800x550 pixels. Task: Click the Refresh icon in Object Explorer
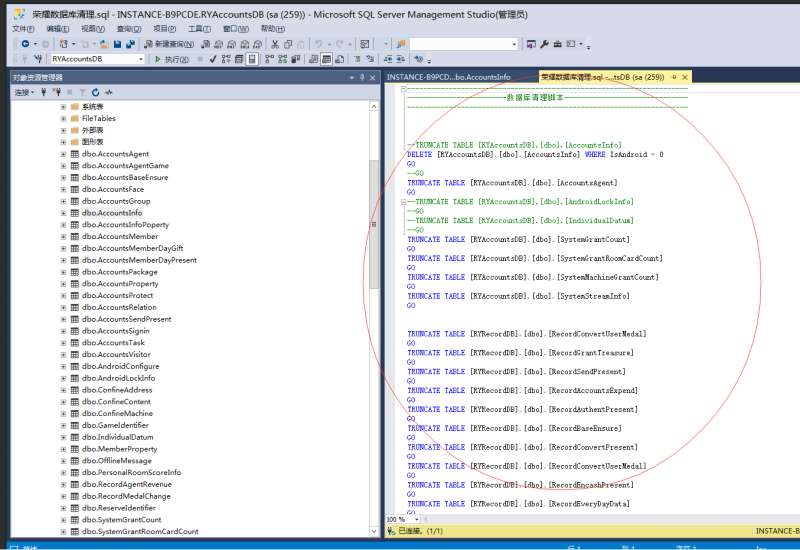tap(95, 92)
